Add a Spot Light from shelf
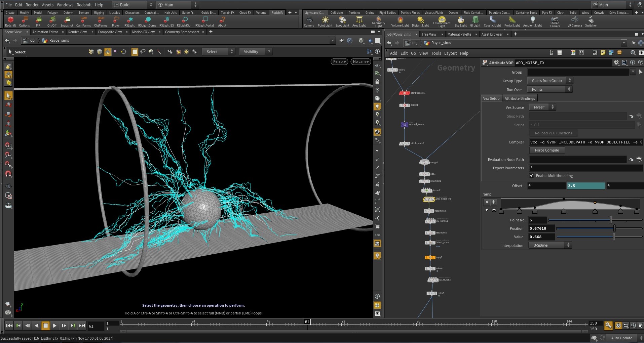The width and height of the screenshot is (644, 343). pos(342,20)
